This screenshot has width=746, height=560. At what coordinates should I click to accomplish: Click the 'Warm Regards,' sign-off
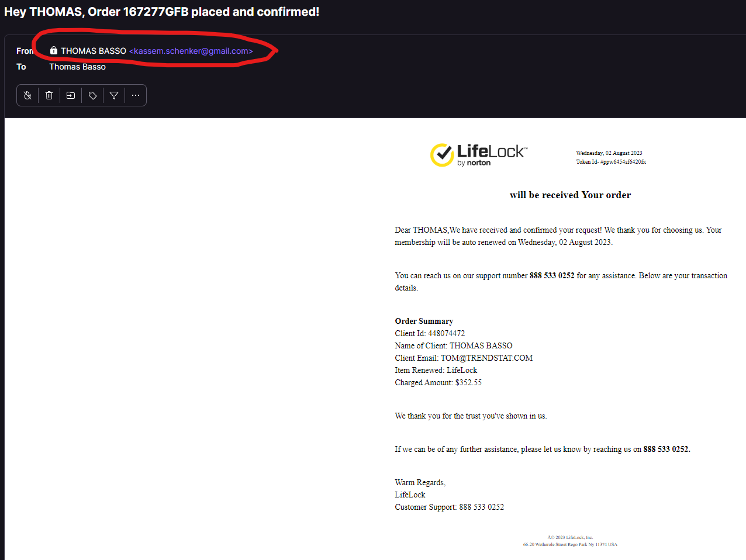point(420,482)
